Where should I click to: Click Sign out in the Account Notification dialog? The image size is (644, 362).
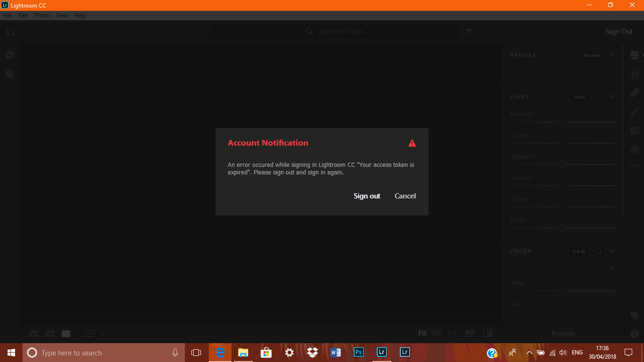pos(367,196)
